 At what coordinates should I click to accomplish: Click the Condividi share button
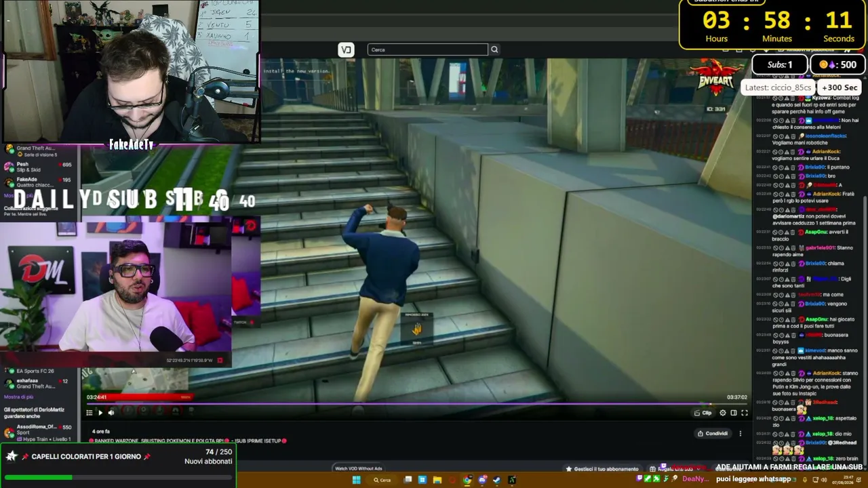coord(713,434)
